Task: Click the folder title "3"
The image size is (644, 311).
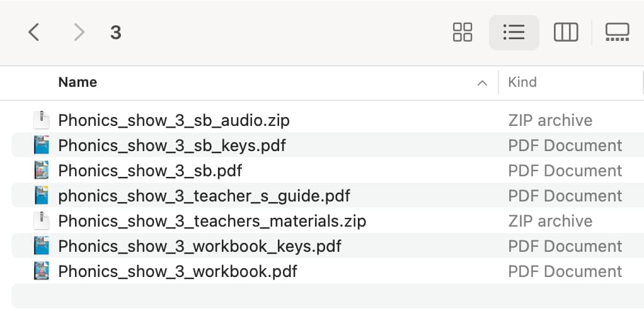Action: click(116, 32)
